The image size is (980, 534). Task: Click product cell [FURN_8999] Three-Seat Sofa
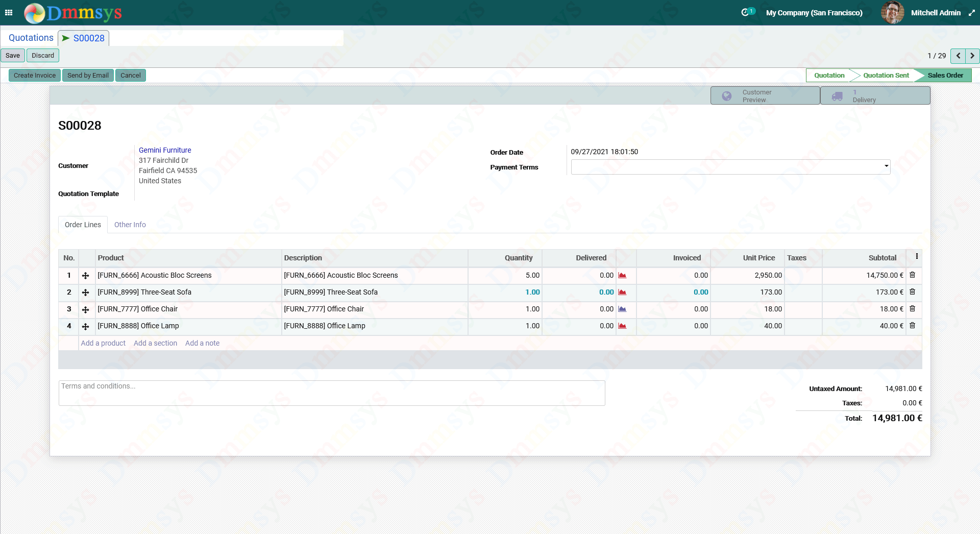[x=188, y=292]
